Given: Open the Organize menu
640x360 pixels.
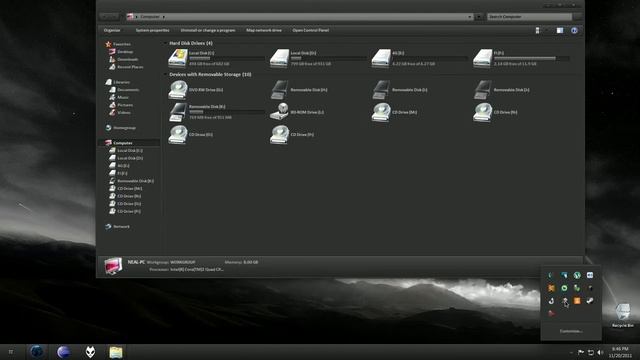Looking at the screenshot, I should point(112,30).
